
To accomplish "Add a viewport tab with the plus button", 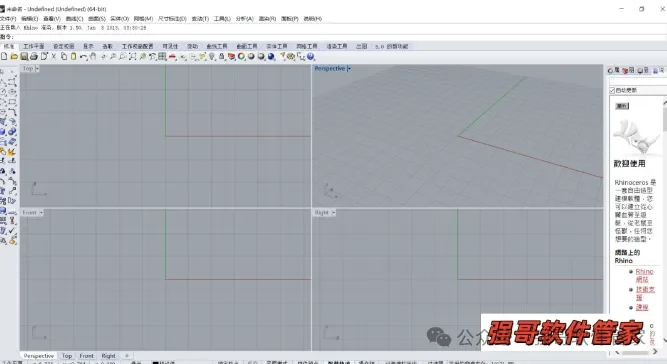I will pos(126,355).
